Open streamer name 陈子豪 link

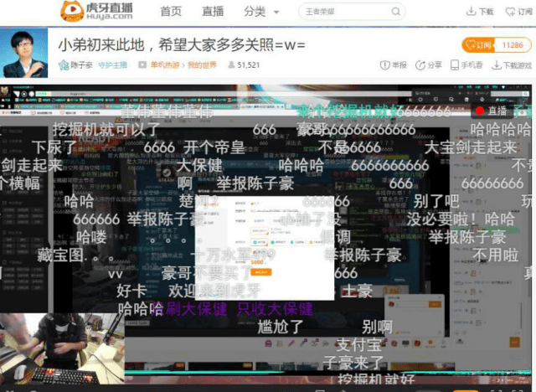pyautogui.click(x=81, y=65)
